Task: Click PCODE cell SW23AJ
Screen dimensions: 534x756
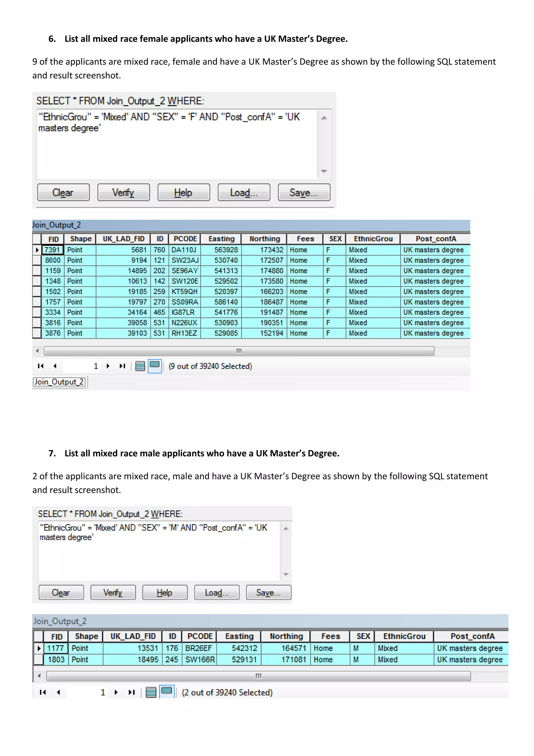Action: pos(185,260)
